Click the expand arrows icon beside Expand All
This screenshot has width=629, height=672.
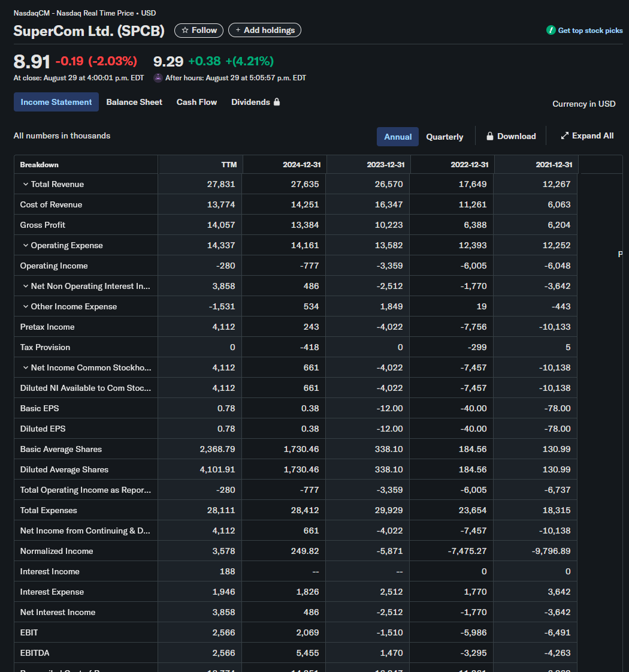click(565, 135)
